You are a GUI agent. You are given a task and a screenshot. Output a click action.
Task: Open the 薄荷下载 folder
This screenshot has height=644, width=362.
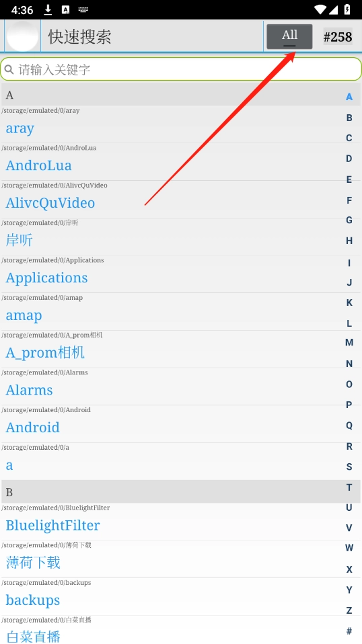pos(181,559)
